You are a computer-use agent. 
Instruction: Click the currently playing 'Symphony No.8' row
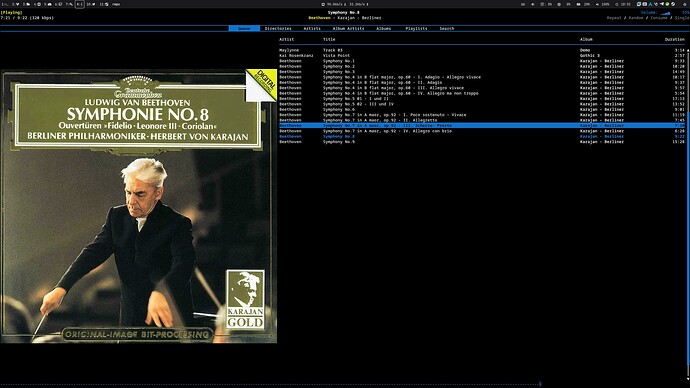[482, 136]
